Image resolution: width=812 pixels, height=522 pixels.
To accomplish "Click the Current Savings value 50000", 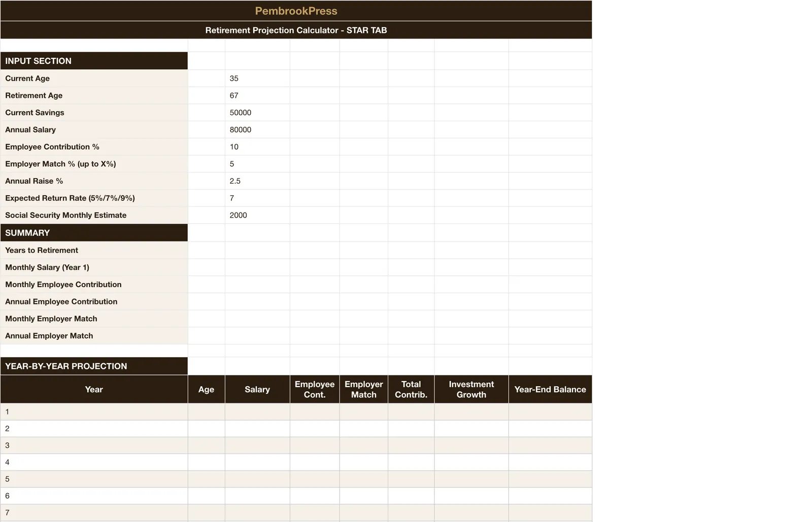I will 257,113.
